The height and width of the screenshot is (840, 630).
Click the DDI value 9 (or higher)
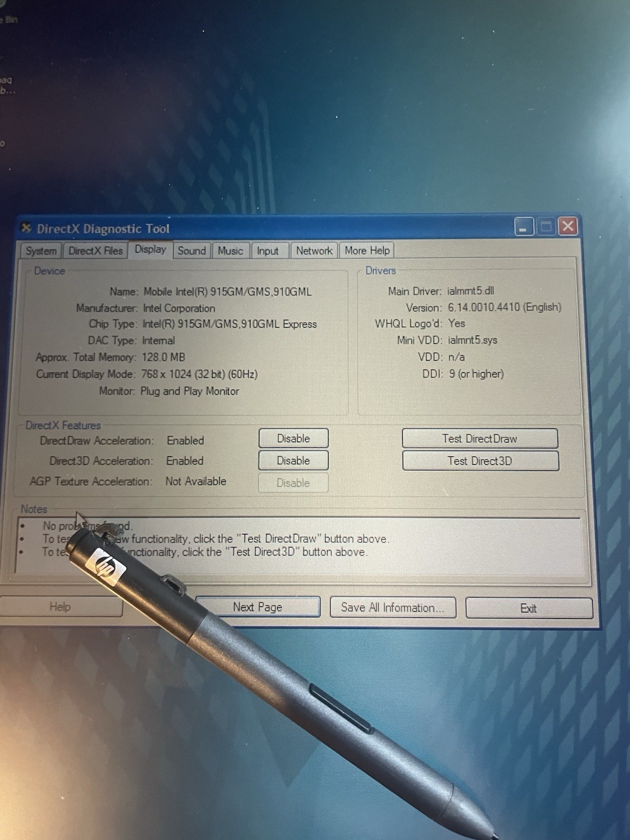tap(476, 374)
